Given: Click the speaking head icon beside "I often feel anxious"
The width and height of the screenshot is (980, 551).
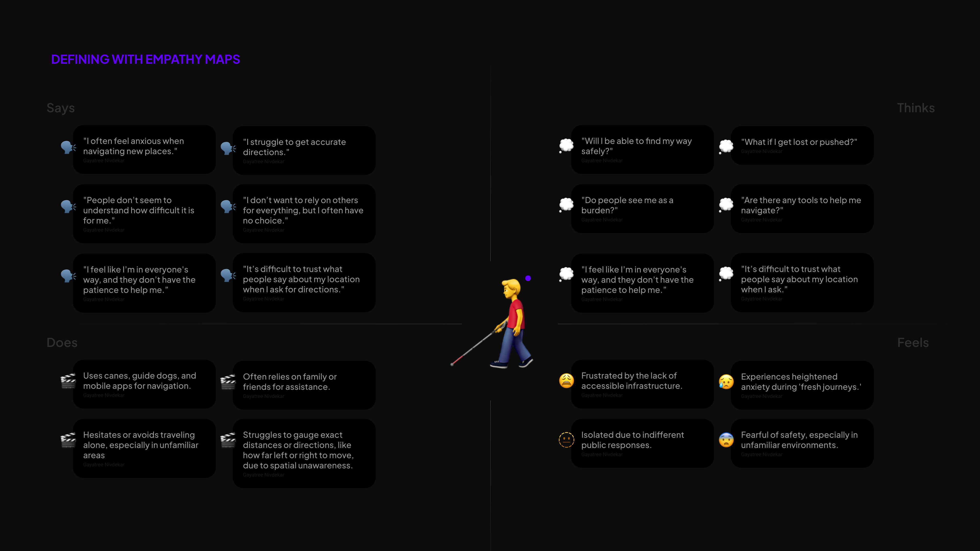Looking at the screenshot, I should (x=68, y=147).
